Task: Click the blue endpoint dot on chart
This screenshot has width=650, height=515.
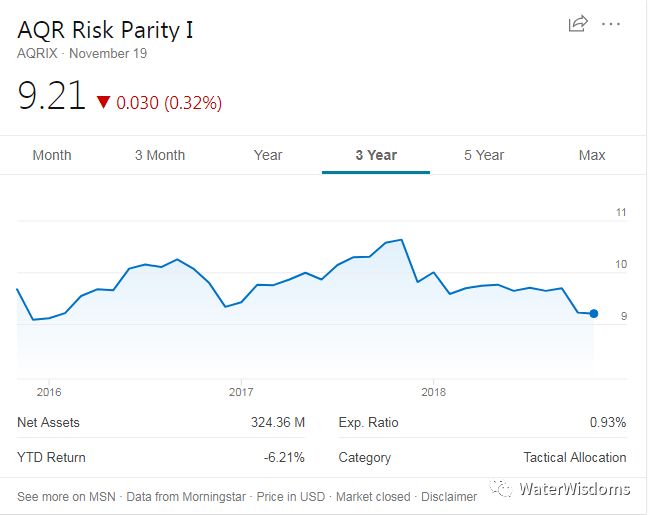Action: pyautogui.click(x=594, y=313)
